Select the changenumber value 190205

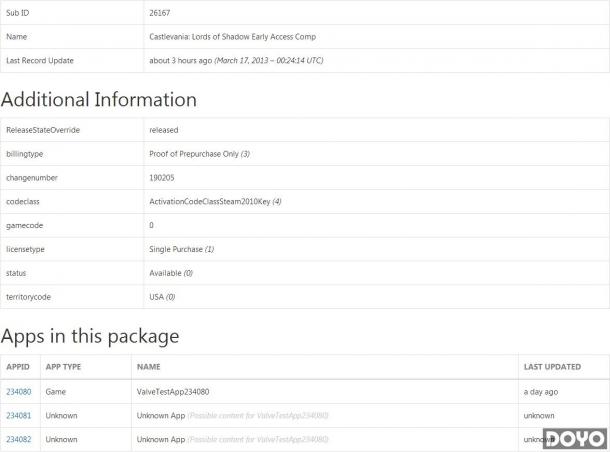(162, 178)
